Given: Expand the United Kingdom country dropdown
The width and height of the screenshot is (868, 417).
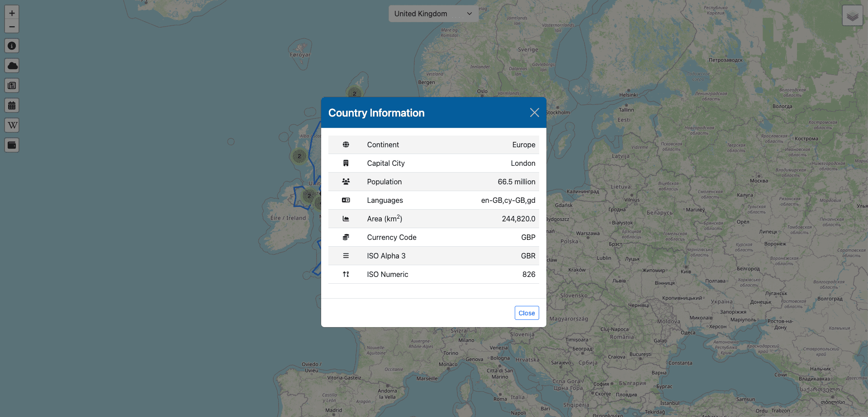Looking at the screenshot, I should (433, 14).
